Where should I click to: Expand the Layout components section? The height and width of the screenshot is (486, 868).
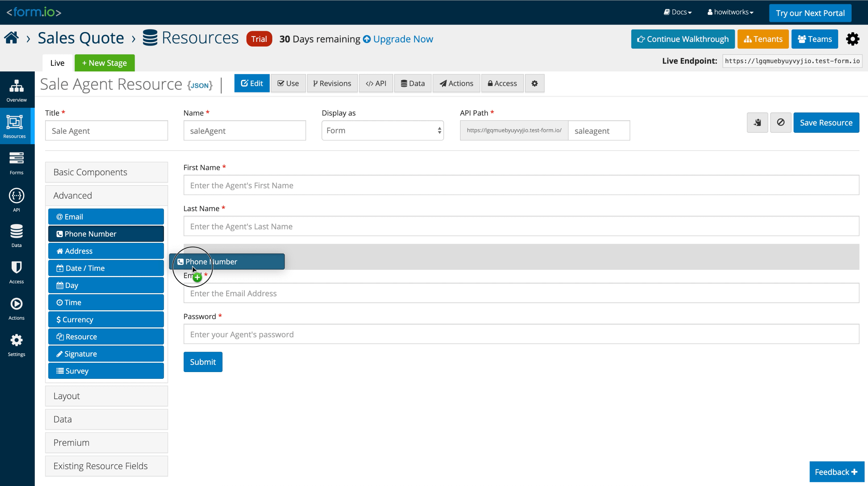[106, 396]
